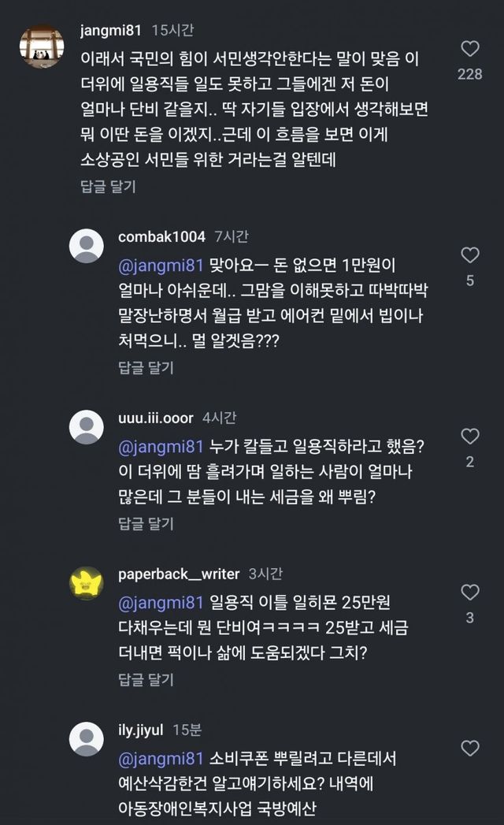Open uuu.iii.ooor's default avatar
This screenshot has height=825, width=504.
pos(87,427)
